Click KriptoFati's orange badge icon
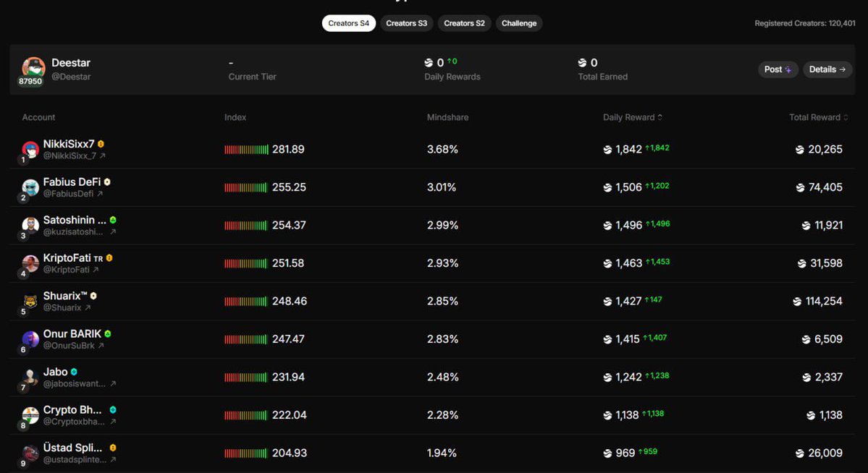 (x=109, y=257)
